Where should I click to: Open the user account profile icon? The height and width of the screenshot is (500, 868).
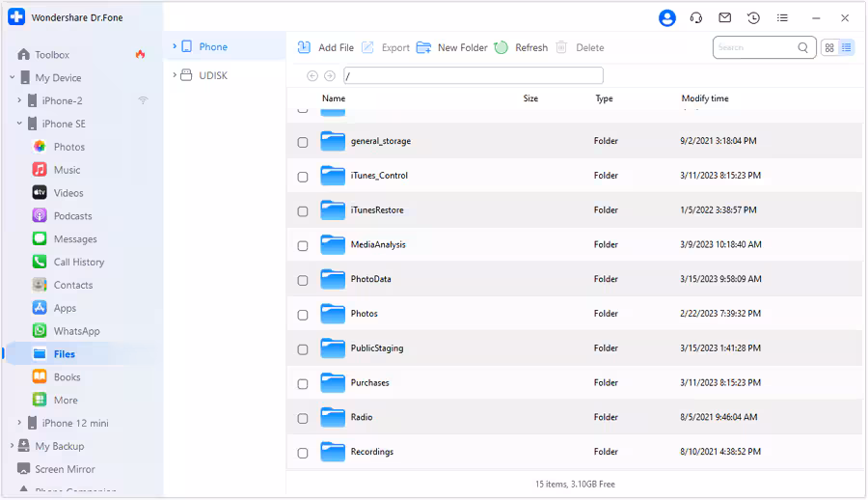tap(667, 18)
